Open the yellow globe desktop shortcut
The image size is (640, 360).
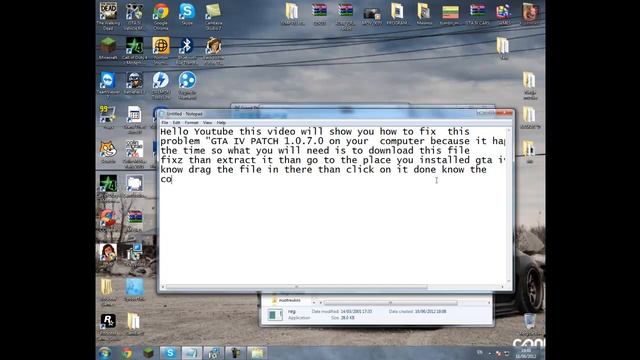(160, 50)
